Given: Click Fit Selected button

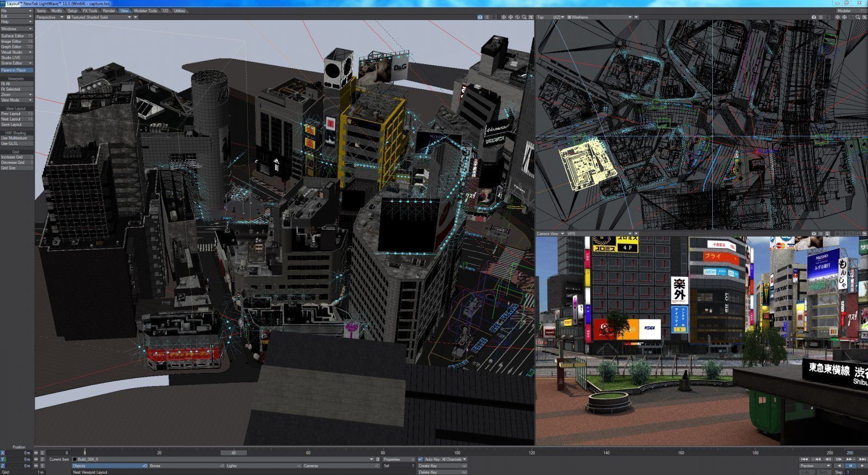Looking at the screenshot, I should coord(17,89).
